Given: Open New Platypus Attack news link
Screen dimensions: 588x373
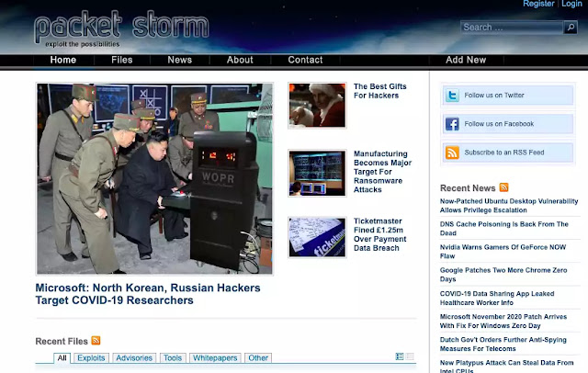Looking at the screenshot, I should coord(506,367).
